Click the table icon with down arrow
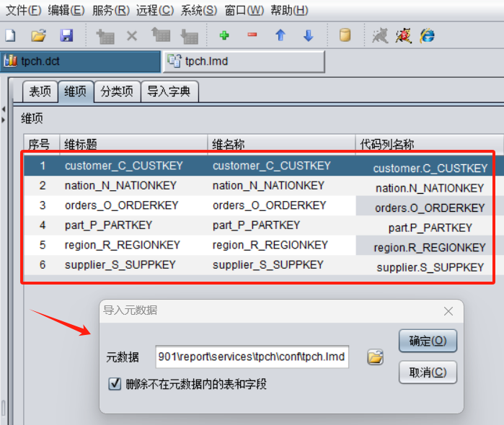Image resolution: width=504 pixels, height=425 pixels. click(x=190, y=36)
